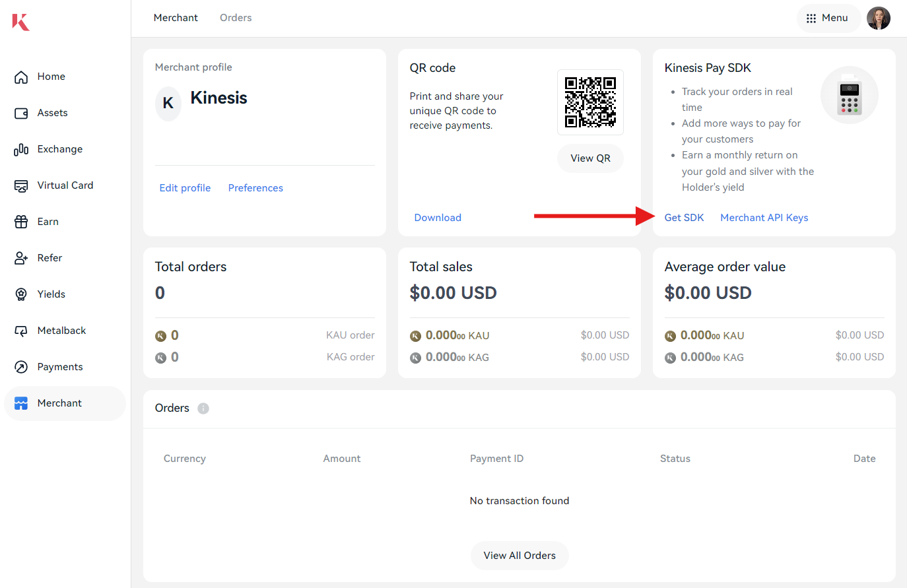Screen dimensions: 907x588
Task: Click the Metalback icon in sidebar
Action: pos(21,331)
